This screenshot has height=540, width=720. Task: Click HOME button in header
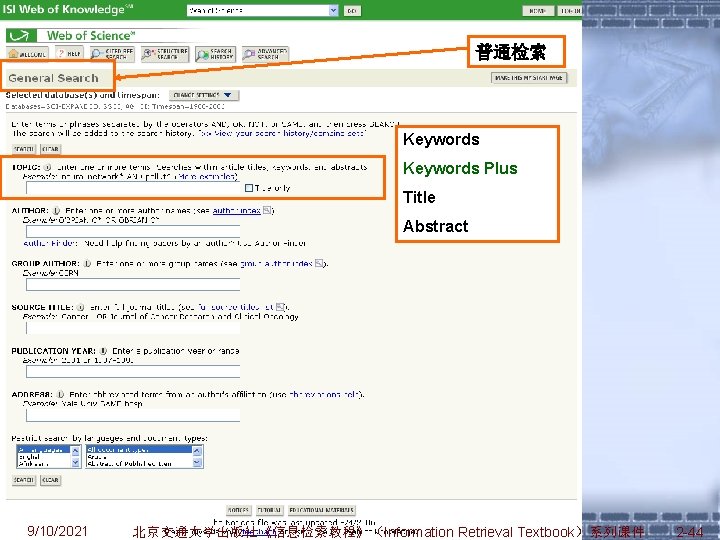pyautogui.click(x=538, y=11)
